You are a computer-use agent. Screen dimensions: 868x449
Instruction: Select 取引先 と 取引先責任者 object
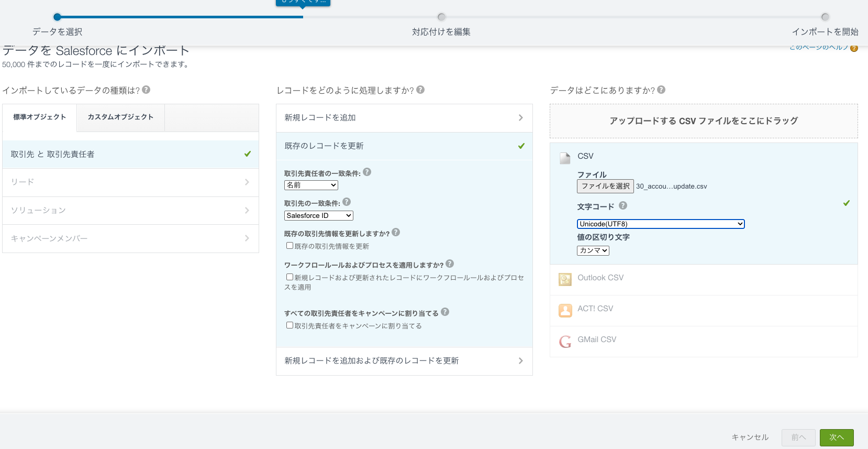[130, 154]
